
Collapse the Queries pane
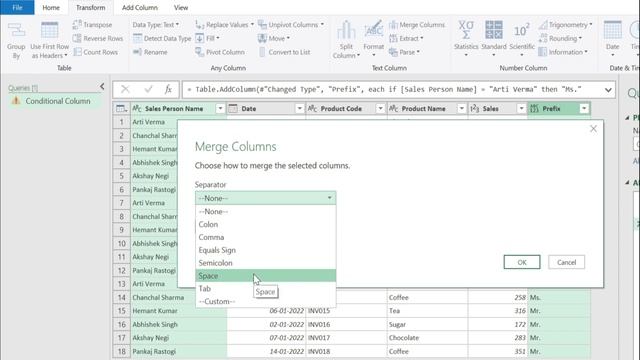click(x=102, y=87)
